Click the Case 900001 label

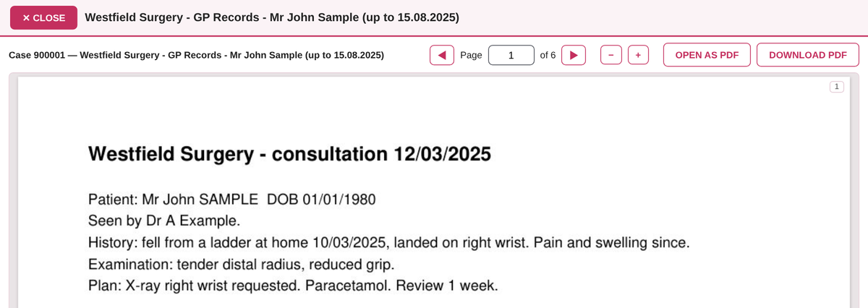pyautogui.click(x=196, y=55)
